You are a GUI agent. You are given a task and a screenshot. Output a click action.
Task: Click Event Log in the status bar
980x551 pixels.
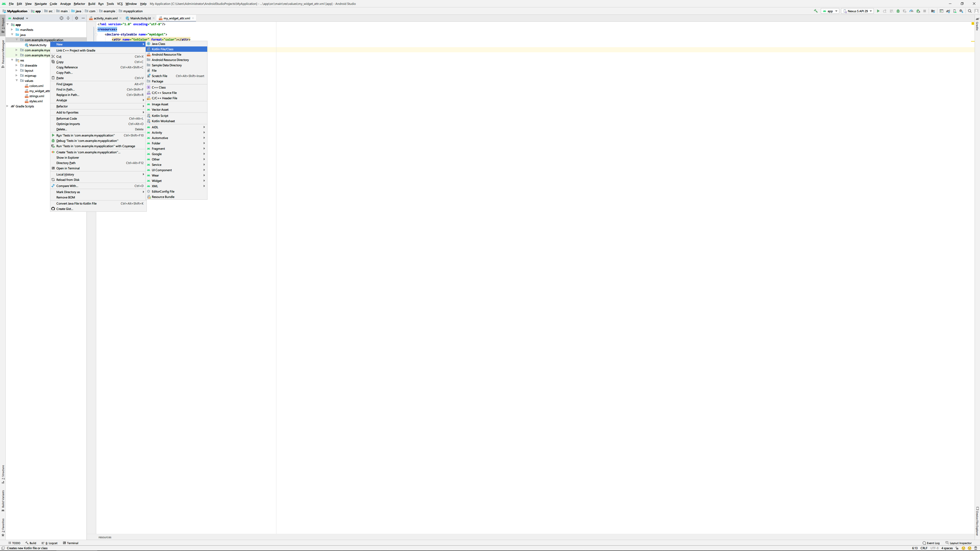[931, 543]
